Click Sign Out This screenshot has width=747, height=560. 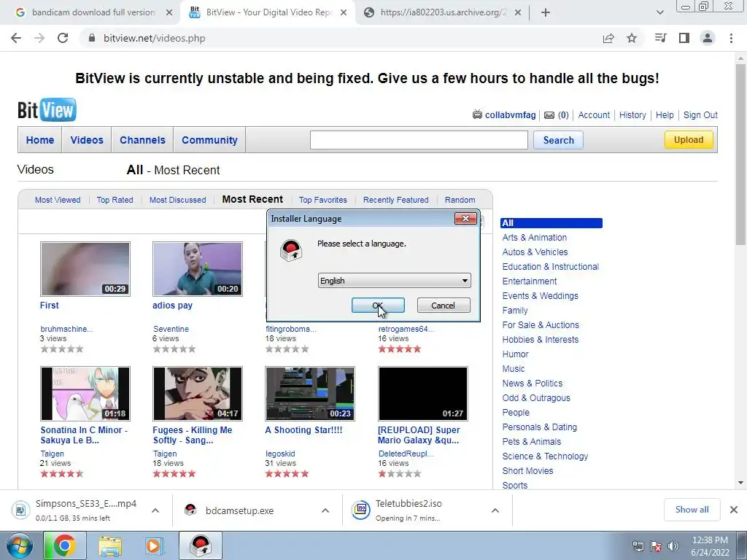click(700, 114)
